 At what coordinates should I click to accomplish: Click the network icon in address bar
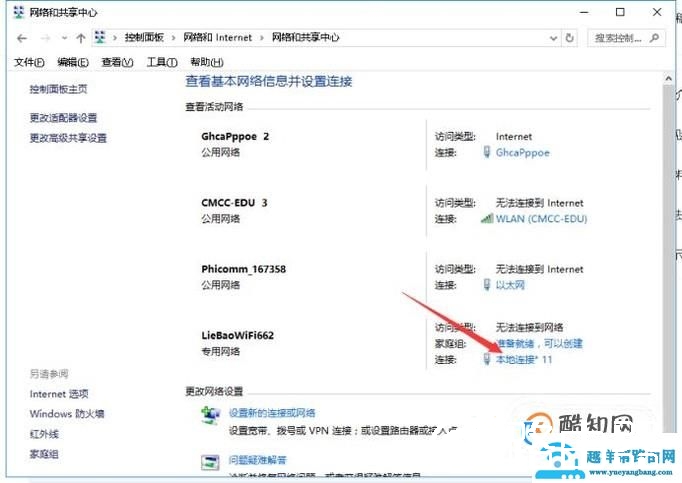(100, 37)
